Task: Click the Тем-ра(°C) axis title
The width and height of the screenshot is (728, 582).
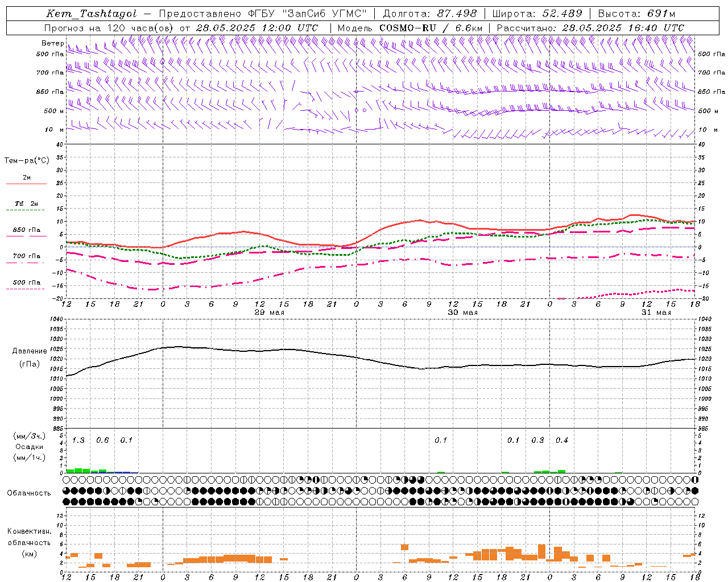Action: (x=27, y=161)
